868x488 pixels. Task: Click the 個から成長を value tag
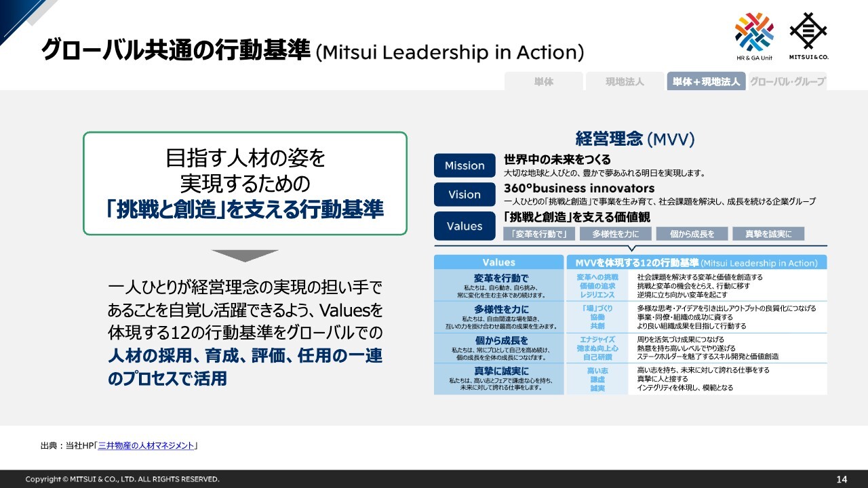[692, 234]
